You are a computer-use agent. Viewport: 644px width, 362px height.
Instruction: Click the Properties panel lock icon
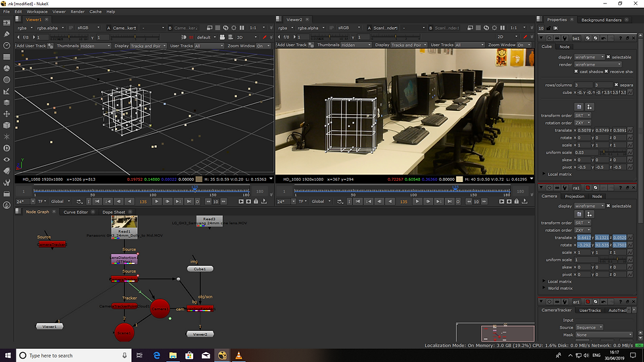548,28
